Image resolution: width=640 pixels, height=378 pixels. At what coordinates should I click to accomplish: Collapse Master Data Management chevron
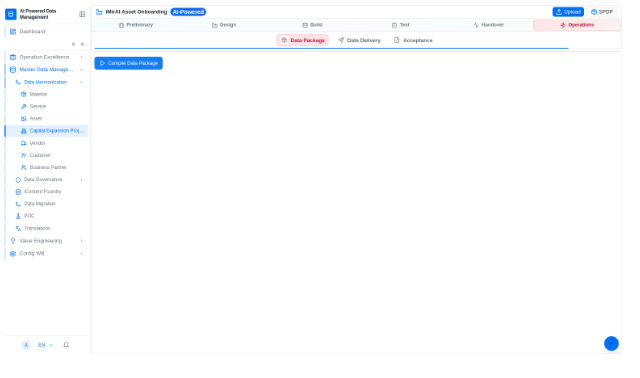(82, 70)
